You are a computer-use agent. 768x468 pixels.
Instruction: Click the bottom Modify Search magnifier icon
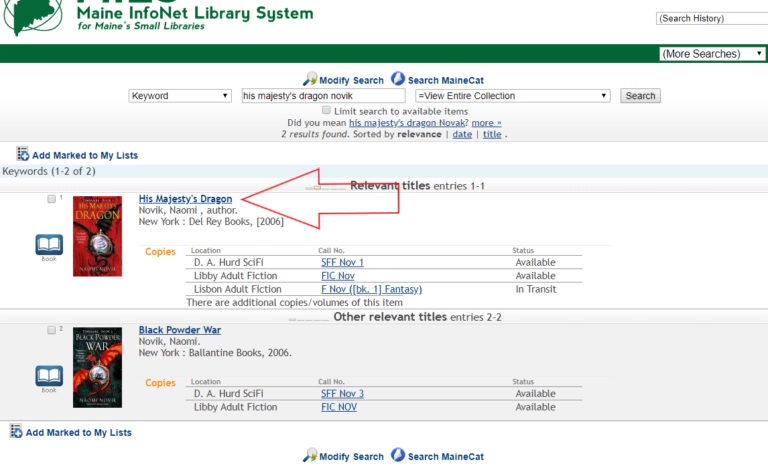[x=310, y=455]
